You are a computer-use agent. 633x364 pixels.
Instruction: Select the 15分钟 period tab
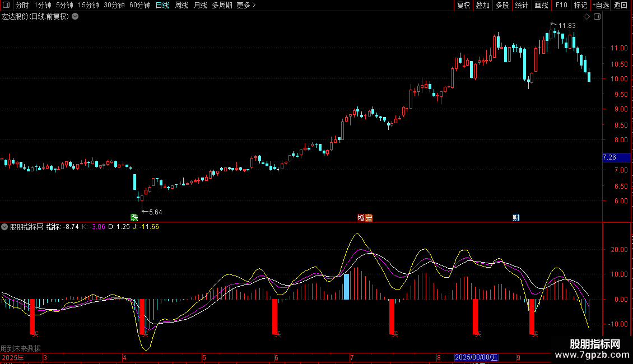click(89, 5)
